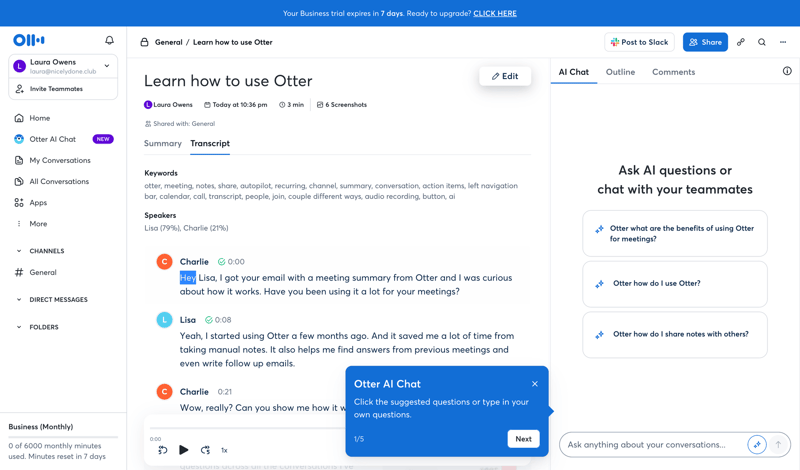The width and height of the screenshot is (800, 470).
Task: Select the AI Chat tab
Action: click(573, 72)
